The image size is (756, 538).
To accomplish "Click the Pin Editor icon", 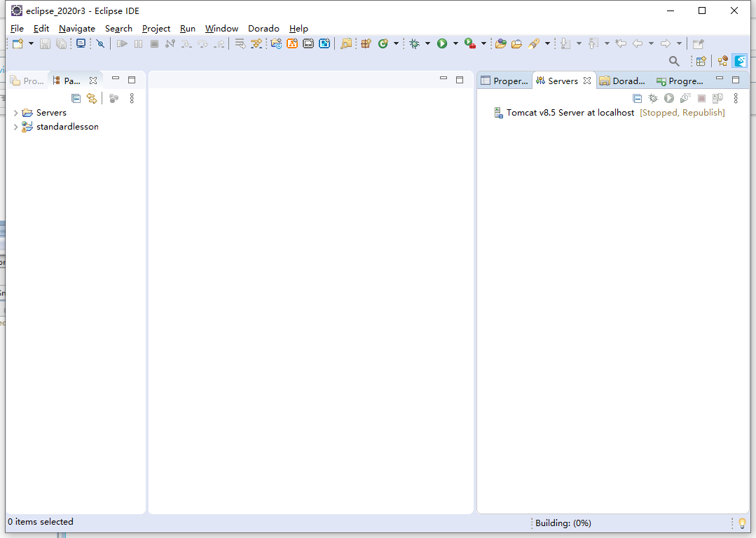I will (x=698, y=44).
